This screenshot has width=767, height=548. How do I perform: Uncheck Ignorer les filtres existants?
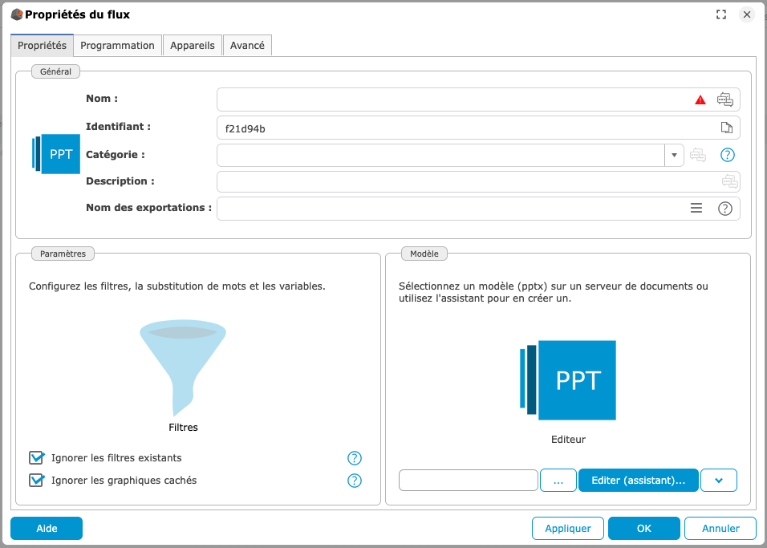[x=37, y=458]
